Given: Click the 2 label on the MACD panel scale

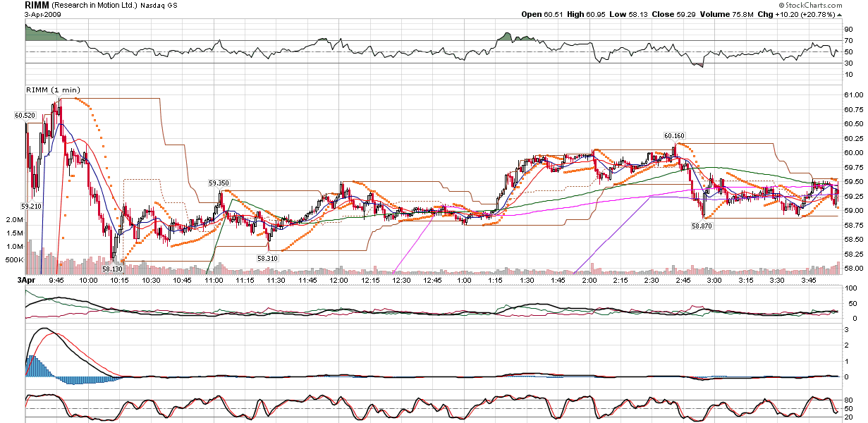Looking at the screenshot, I should pyautogui.click(x=845, y=345).
